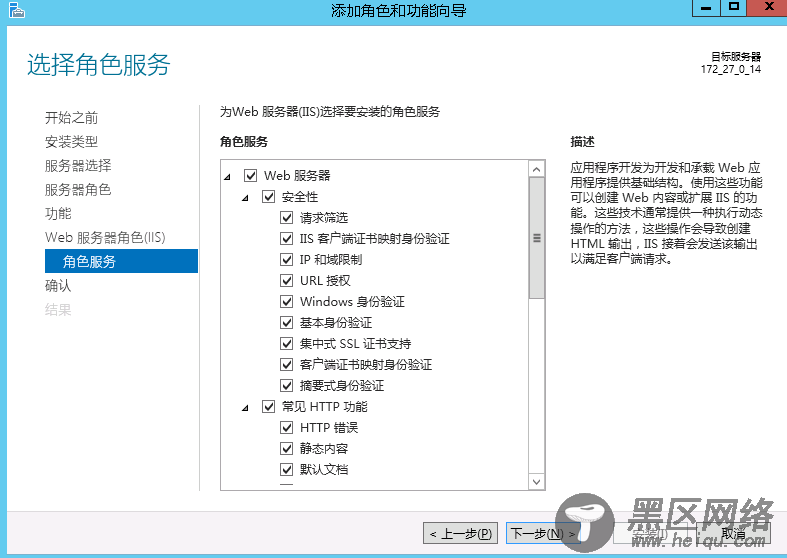
Task: Select the Web 服务器 label
Action: point(297,176)
